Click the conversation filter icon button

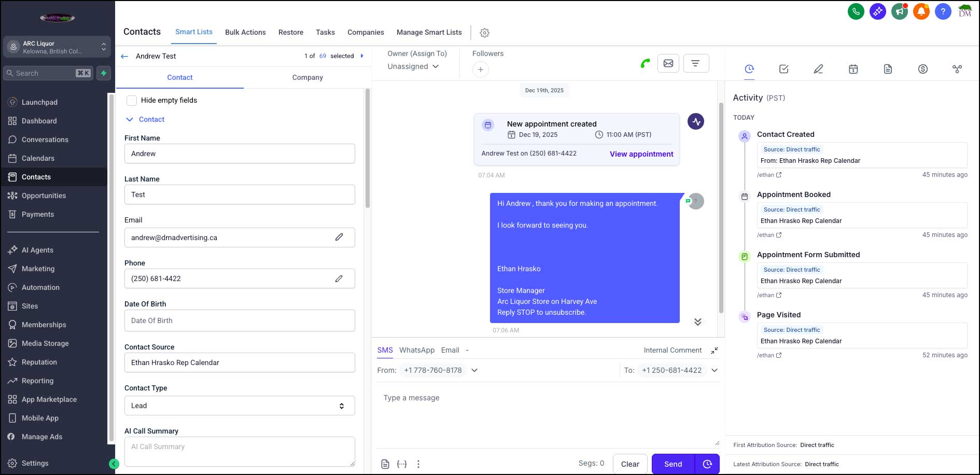pos(695,63)
